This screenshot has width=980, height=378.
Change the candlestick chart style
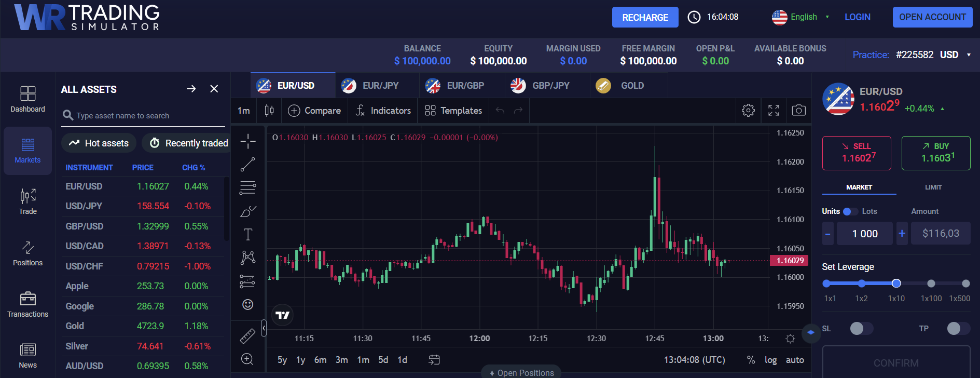pyautogui.click(x=269, y=110)
